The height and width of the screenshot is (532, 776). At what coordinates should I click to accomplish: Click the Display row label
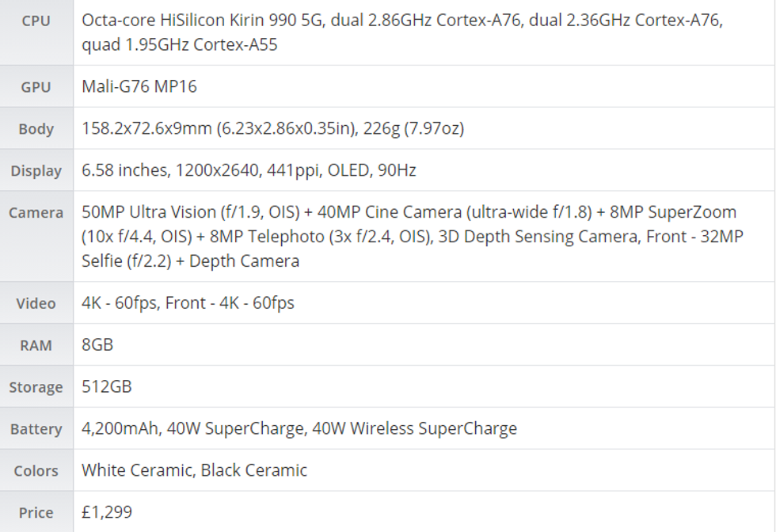pos(36,171)
